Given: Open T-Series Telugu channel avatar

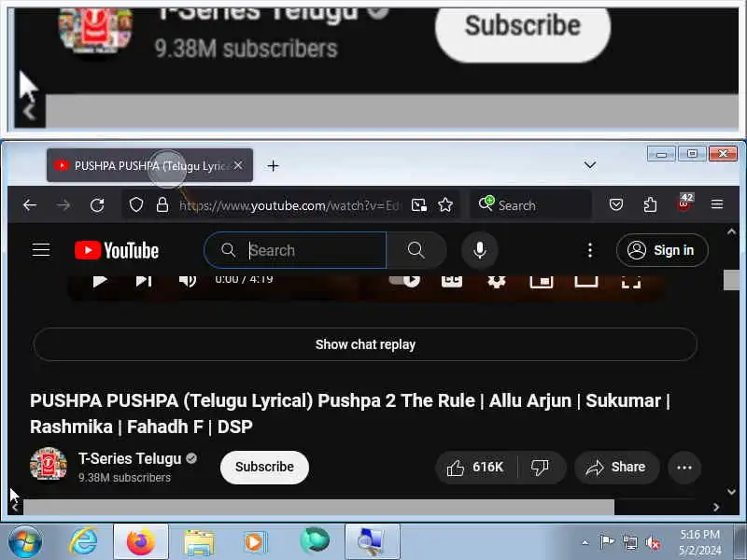Looking at the screenshot, I should (x=49, y=464).
